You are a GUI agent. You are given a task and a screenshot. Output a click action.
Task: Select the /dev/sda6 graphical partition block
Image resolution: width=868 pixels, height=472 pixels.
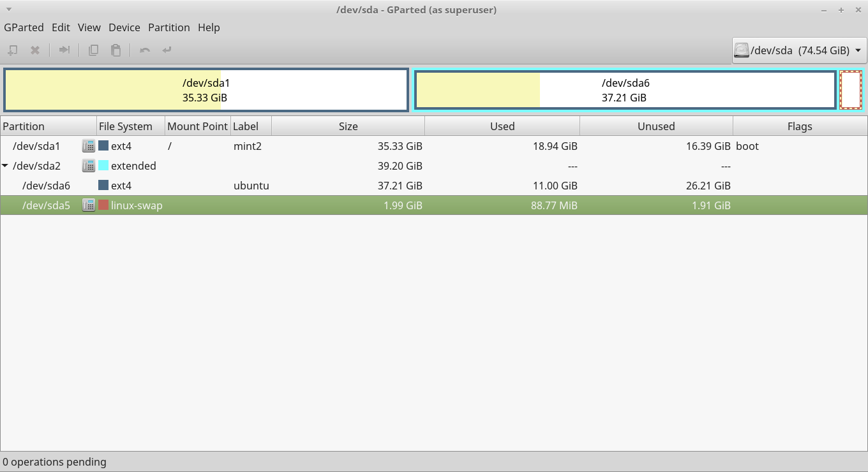[625, 90]
